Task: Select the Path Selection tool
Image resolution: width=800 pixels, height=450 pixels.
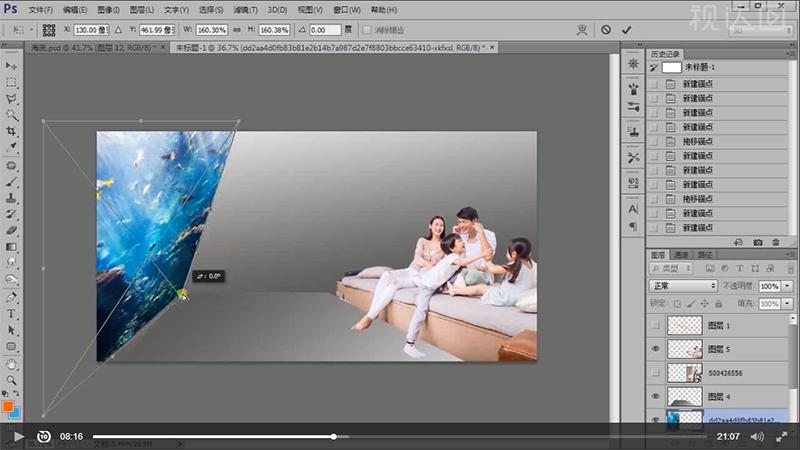Action: pyautogui.click(x=11, y=330)
